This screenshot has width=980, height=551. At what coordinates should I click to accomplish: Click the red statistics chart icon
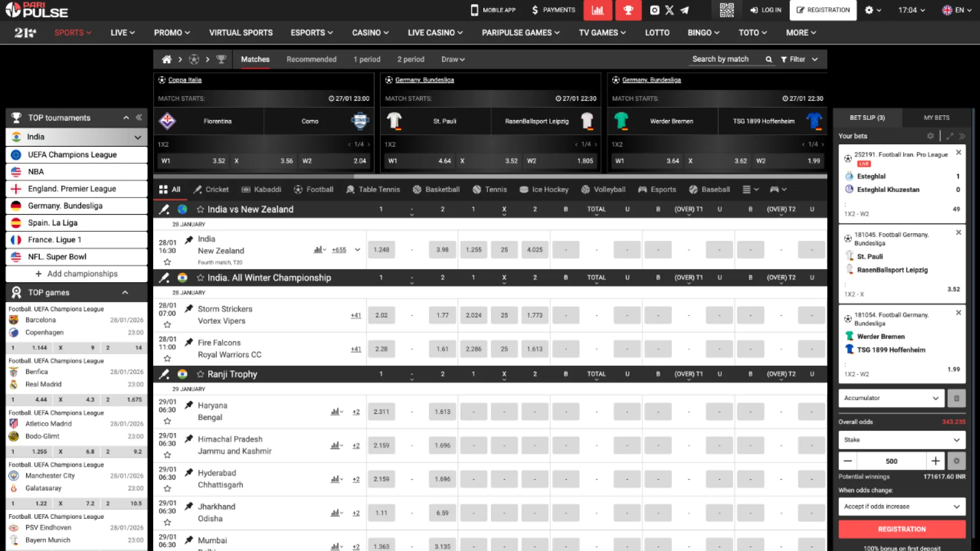(598, 10)
